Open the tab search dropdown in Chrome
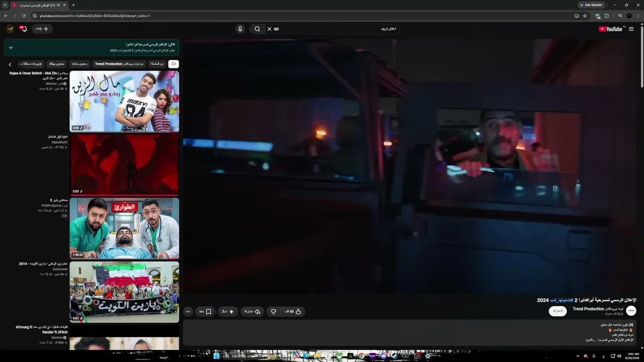 click(5, 5)
